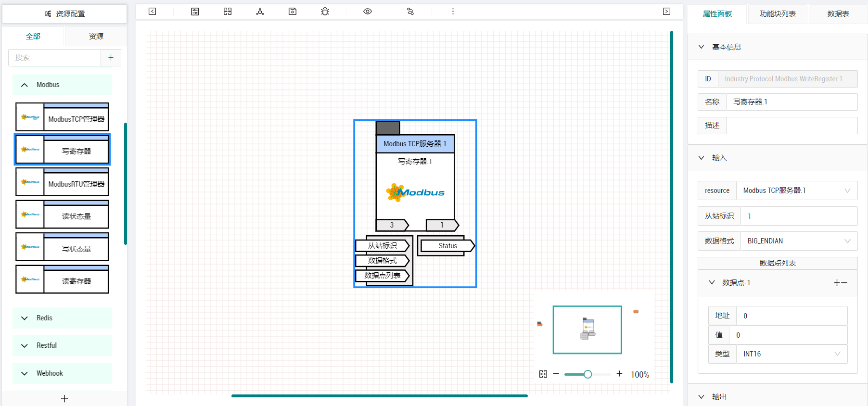Toggle the eye preview icon in the toolbar
This screenshot has height=406, width=868.
click(368, 12)
